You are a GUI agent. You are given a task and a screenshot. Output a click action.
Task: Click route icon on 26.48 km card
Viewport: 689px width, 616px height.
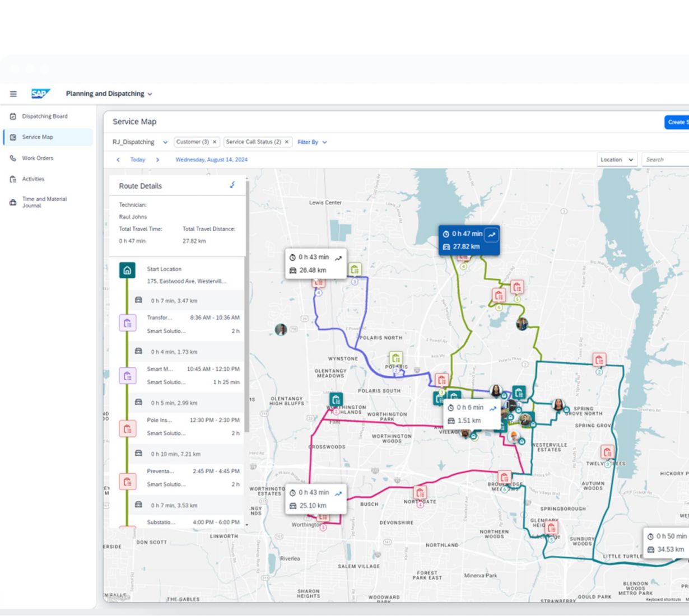pyautogui.click(x=338, y=258)
